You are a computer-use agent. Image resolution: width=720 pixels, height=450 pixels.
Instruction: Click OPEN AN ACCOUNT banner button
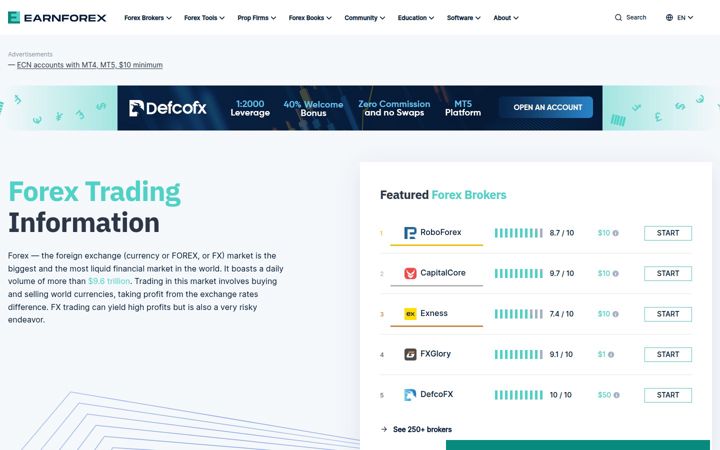pos(546,107)
